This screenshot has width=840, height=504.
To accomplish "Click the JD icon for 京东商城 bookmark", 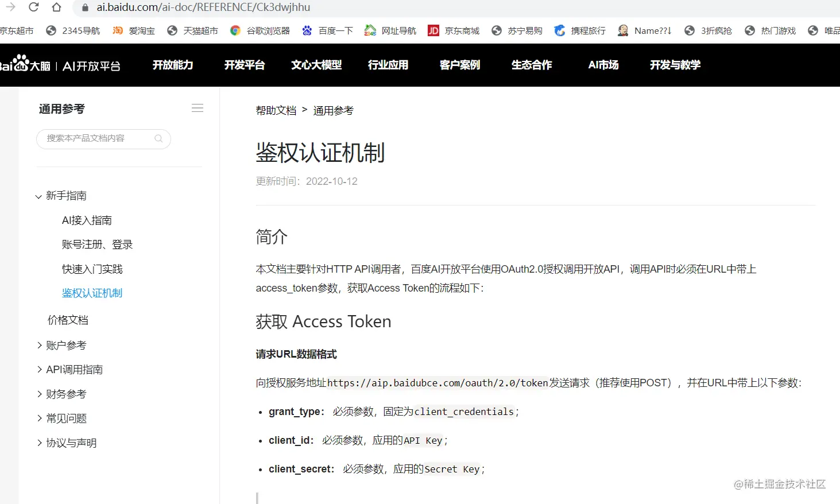I will (x=432, y=30).
